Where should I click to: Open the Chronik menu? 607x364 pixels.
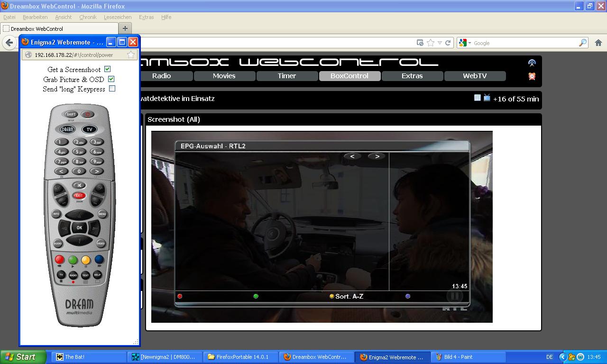[88, 17]
